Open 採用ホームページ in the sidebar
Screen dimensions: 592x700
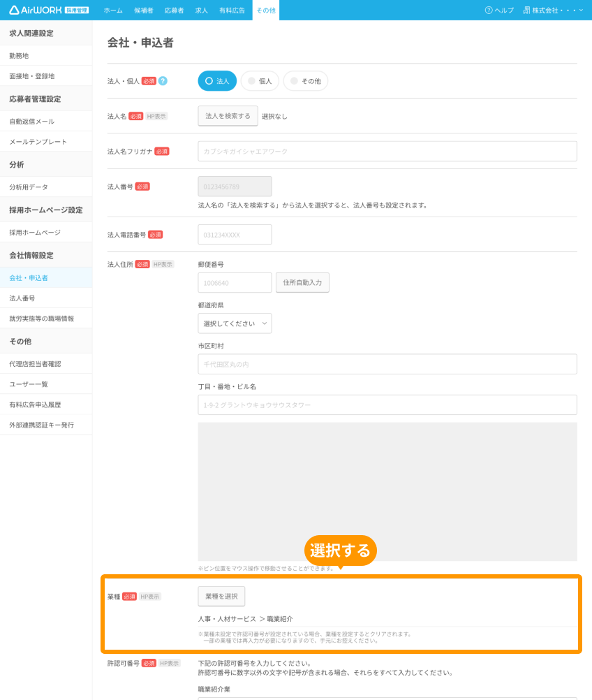pos(46,232)
